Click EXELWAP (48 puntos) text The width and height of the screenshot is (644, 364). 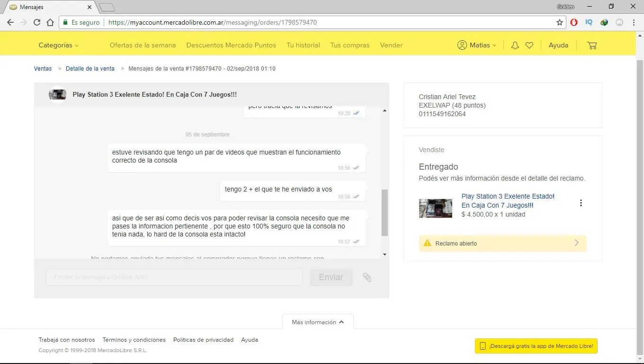pos(452,105)
